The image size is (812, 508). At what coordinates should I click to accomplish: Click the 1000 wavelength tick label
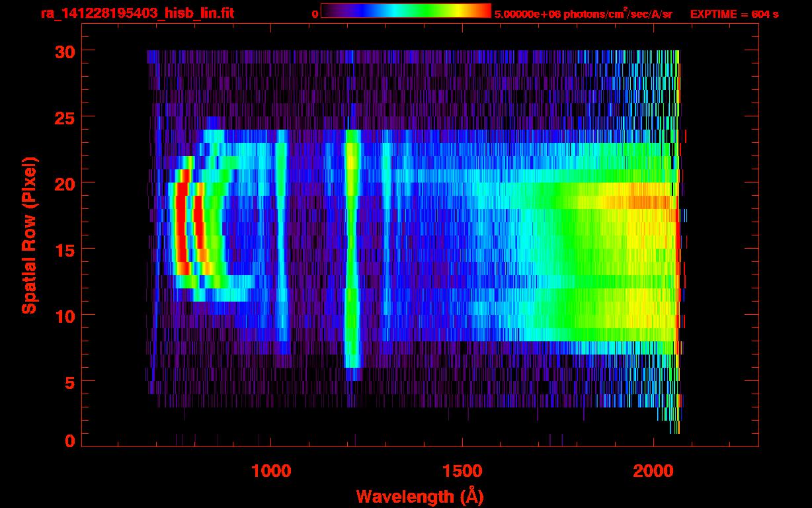point(271,470)
